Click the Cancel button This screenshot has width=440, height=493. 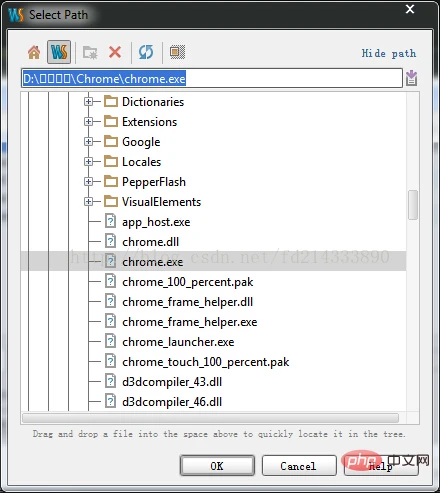pos(299,466)
